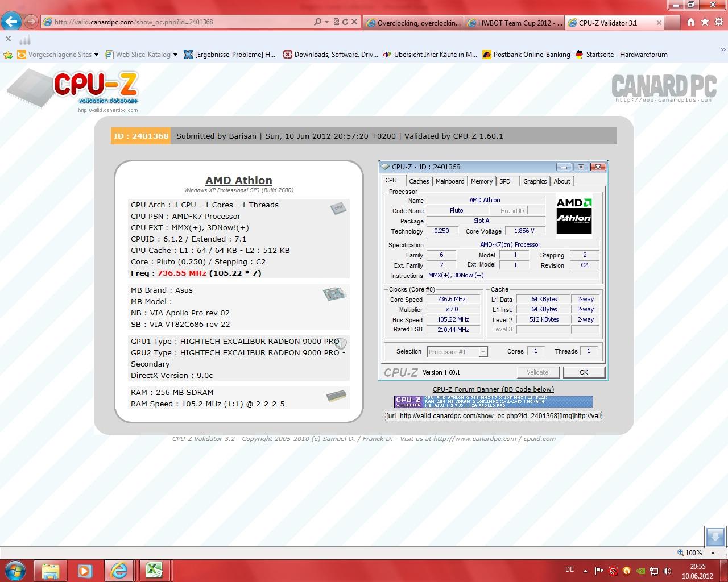Click the browser address bar URL
728x582 pixels.
click(134, 22)
